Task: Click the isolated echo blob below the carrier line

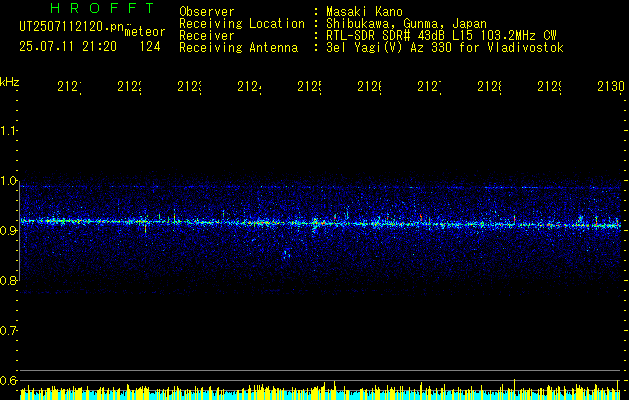Action: [286, 254]
